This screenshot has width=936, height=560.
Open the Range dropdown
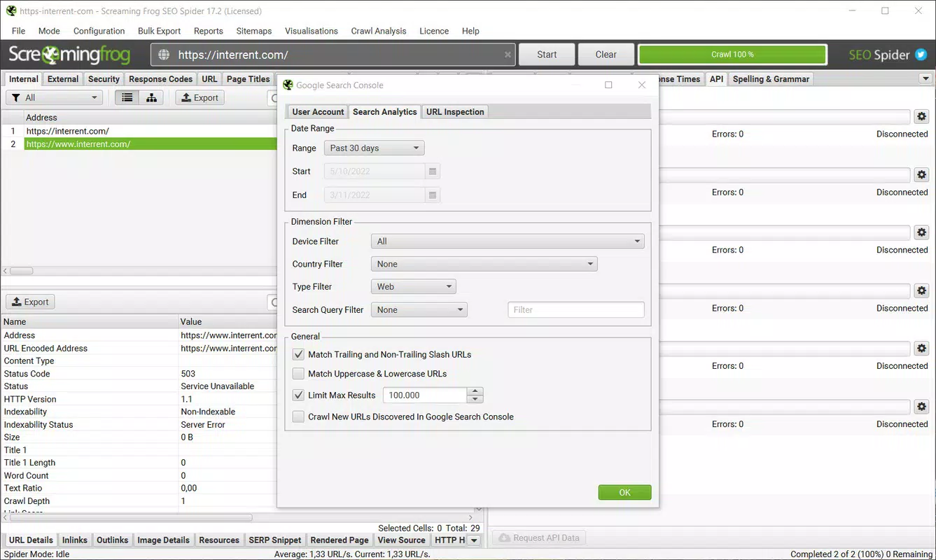click(x=374, y=148)
